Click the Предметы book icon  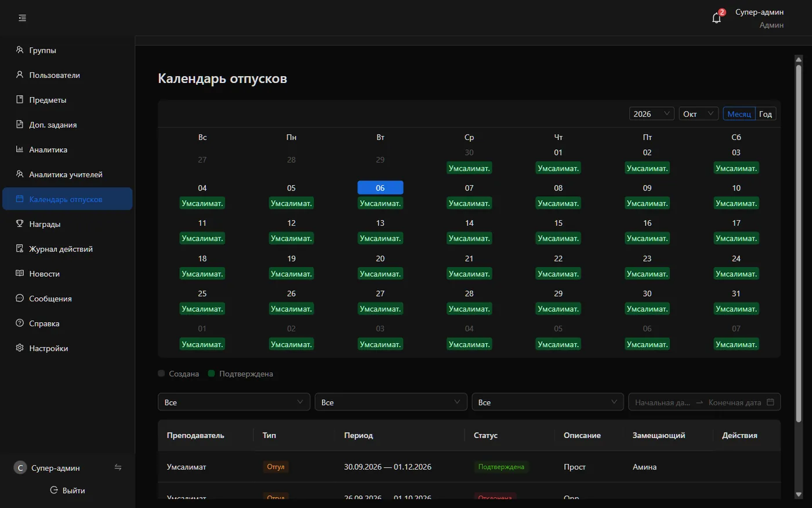click(x=20, y=99)
